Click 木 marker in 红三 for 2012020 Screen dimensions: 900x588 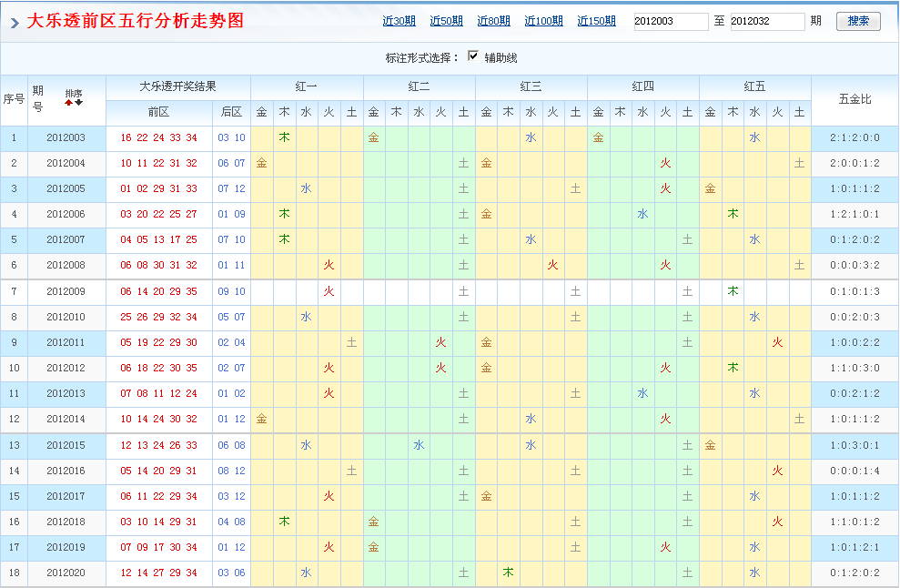(508, 573)
